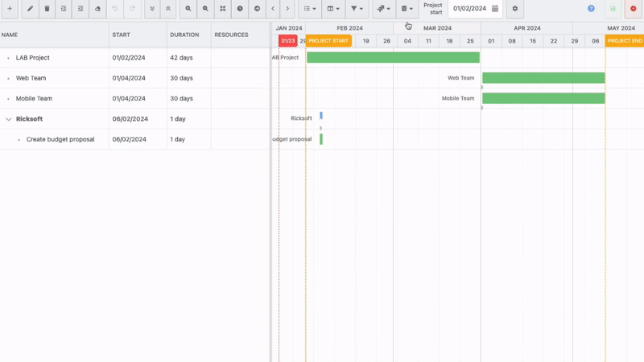Click the circled right arrow icon
Screen dimensions: 644x362
pyautogui.click(x=257, y=9)
